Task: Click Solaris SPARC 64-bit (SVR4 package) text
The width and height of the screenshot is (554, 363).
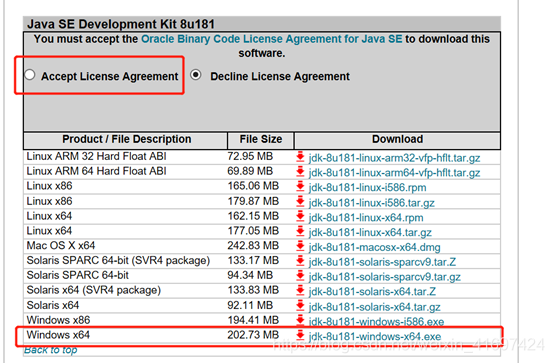Action: click(118, 260)
